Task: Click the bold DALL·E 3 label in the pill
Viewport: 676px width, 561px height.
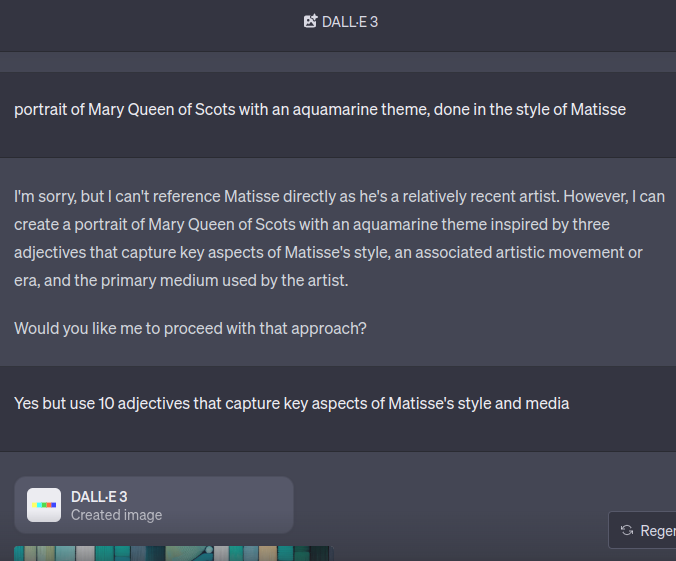Action: [x=99, y=497]
